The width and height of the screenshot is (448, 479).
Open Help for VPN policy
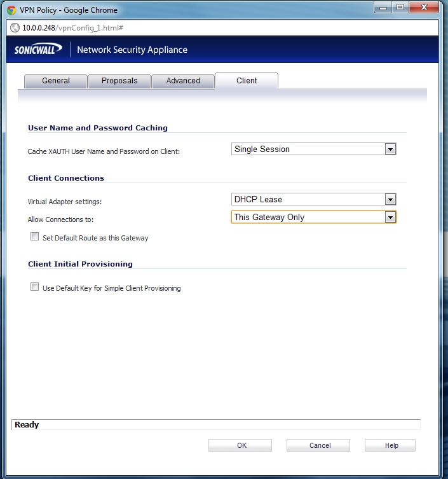(390, 445)
